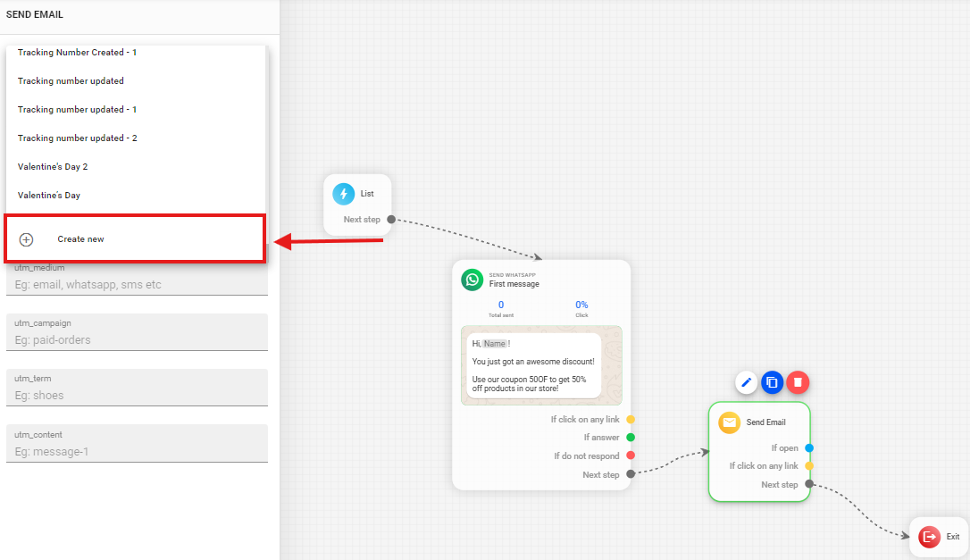Choose 'Valentine's Day 2' from the list

(x=53, y=167)
